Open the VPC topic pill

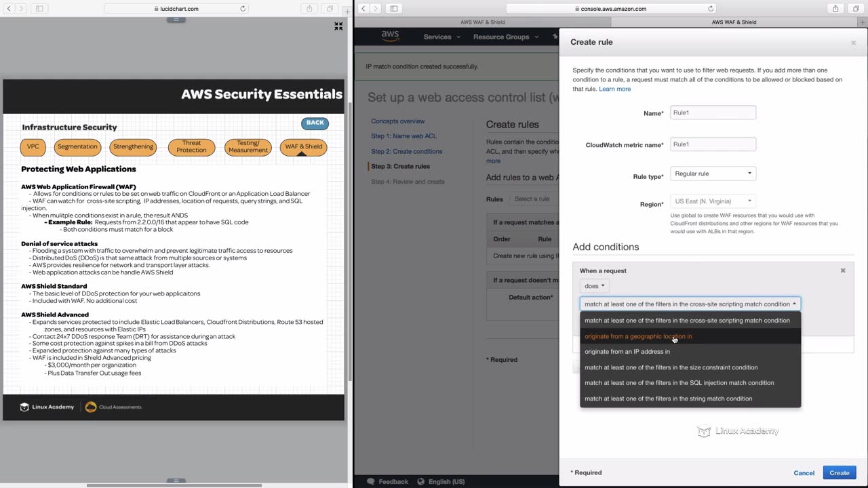pos(33,147)
